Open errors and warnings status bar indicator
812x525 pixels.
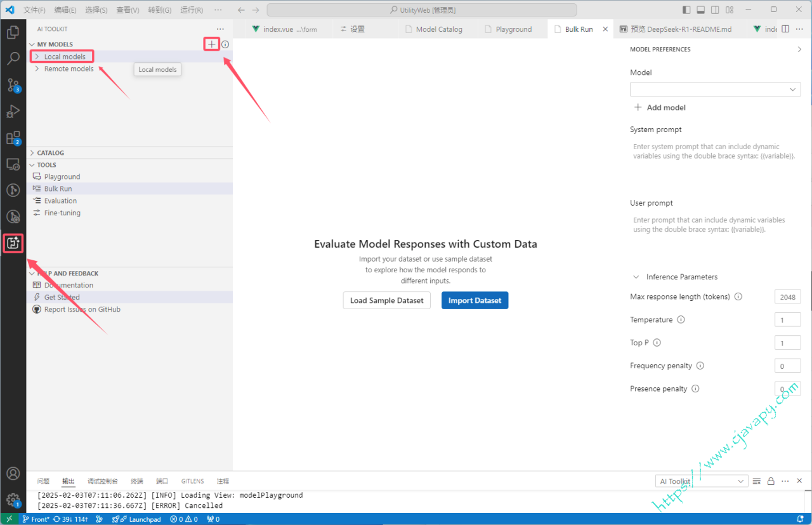[x=184, y=519]
